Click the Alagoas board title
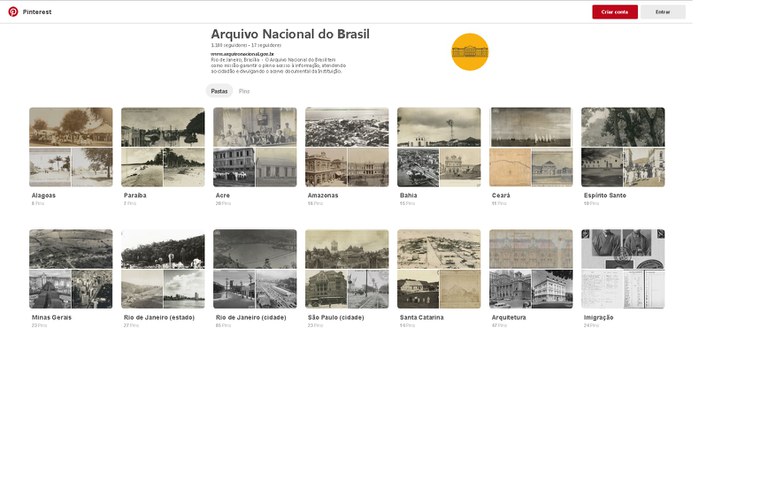The height and width of the screenshot is (480, 768). click(44, 195)
